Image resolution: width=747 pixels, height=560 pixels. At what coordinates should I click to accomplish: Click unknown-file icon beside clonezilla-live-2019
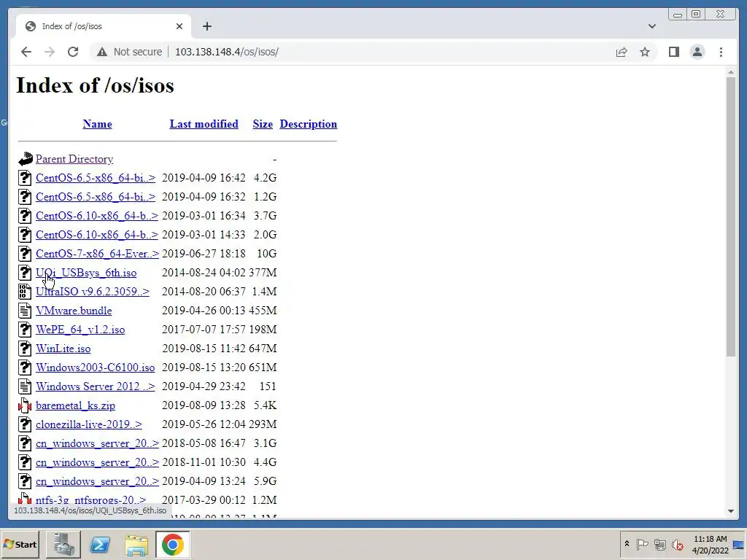pos(25,424)
